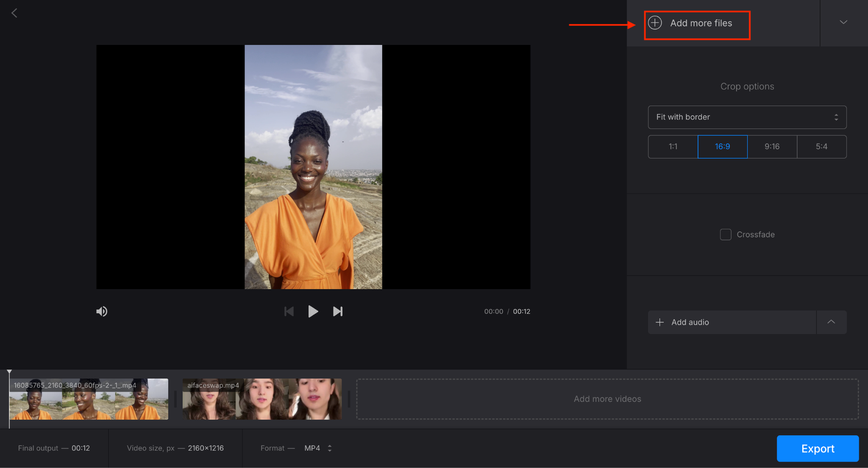
Task: Open the MP4 format selector
Action: point(318,448)
